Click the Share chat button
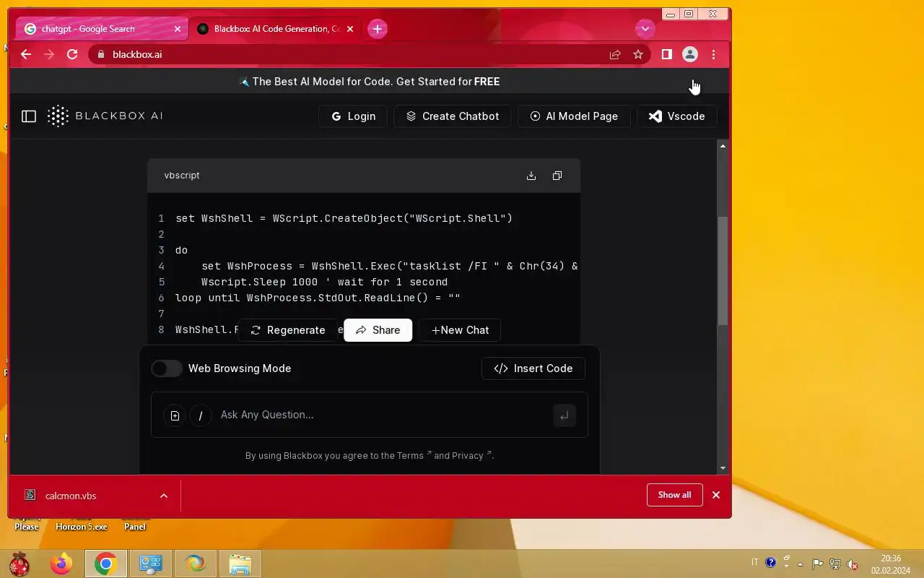 coord(378,330)
